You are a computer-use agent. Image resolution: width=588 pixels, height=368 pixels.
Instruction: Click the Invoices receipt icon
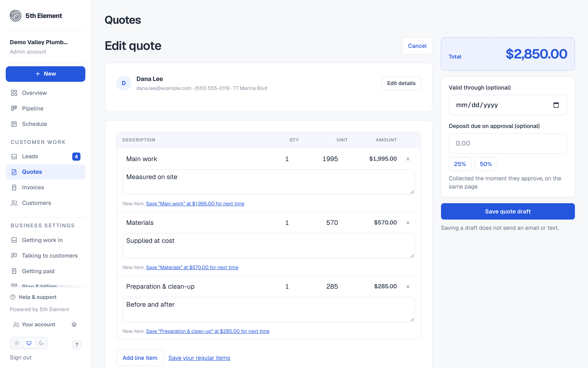[x=14, y=188]
